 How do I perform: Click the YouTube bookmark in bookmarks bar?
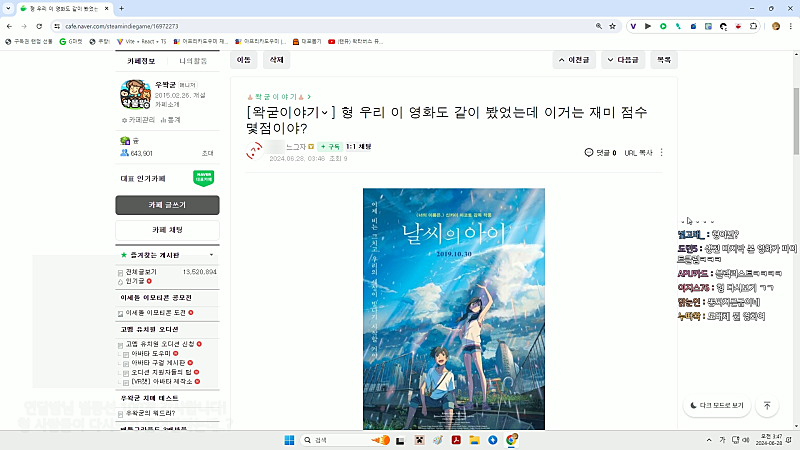tap(355, 41)
